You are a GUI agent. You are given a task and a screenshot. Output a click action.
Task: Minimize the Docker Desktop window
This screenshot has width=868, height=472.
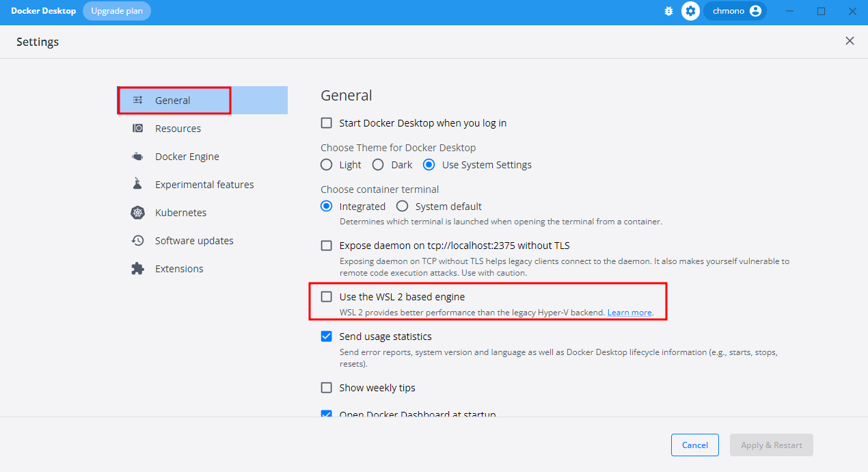pos(790,11)
